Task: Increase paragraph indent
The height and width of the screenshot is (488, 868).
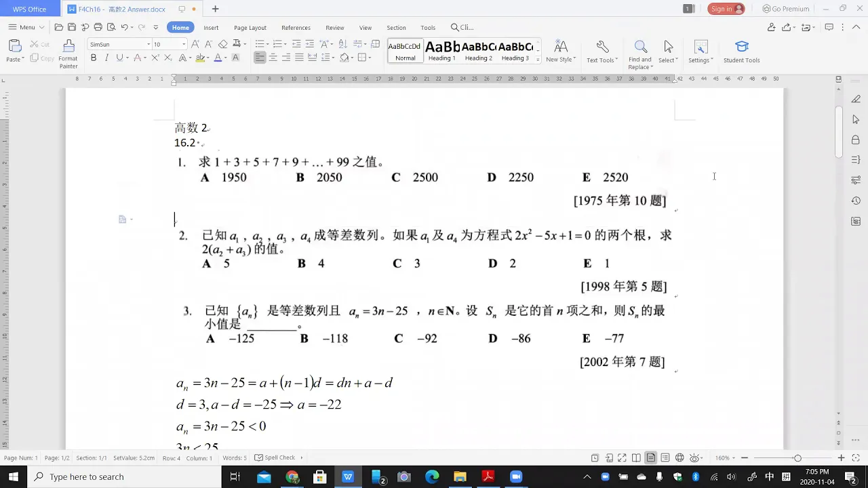Action: tap(310, 44)
